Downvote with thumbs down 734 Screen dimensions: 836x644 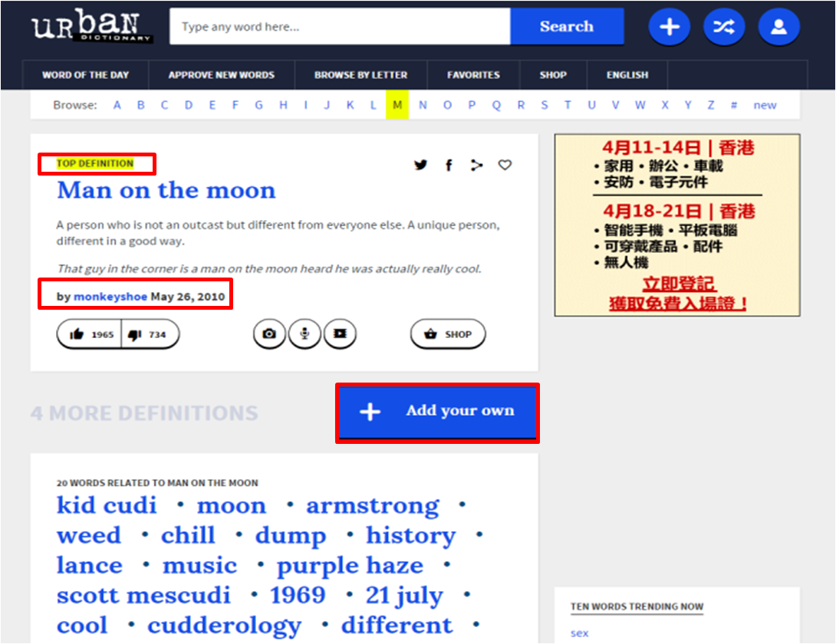pos(150,334)
